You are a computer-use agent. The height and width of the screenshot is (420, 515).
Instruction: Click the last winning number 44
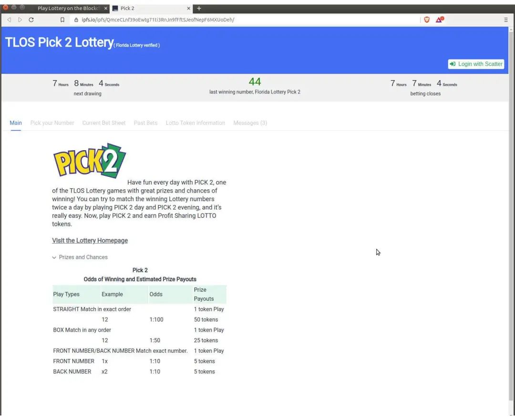tap(255, 82)
